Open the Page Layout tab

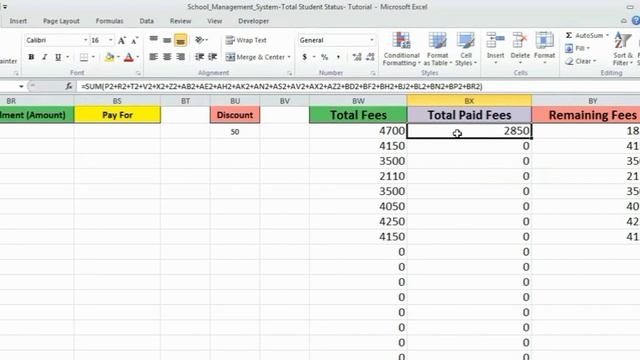(x=61, y=21)
